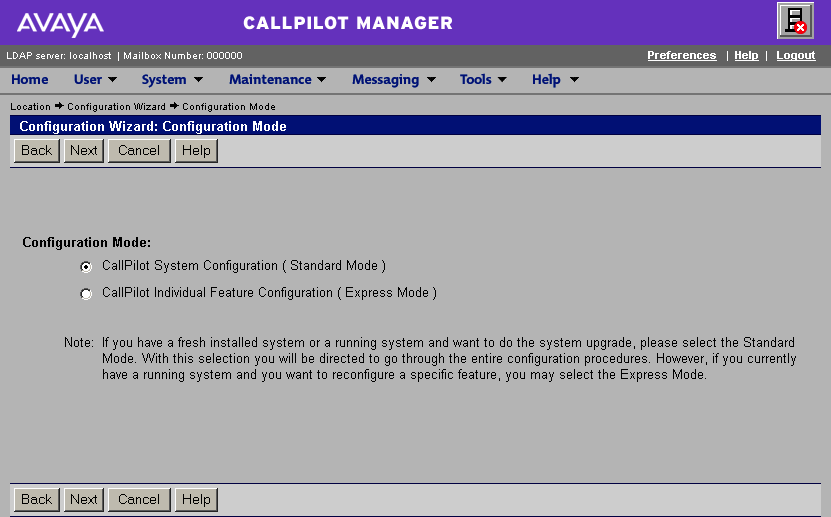This screenshot has height=517, width=831.
Task: Click the bottom Help button in wizard
Action: click(196, 500)
